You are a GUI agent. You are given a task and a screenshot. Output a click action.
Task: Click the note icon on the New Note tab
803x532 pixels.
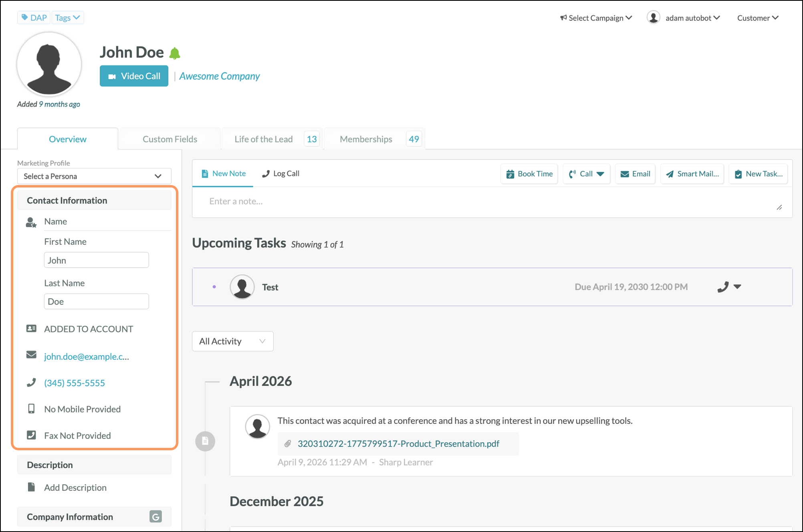pyautogui.click(x=205, y=173)
